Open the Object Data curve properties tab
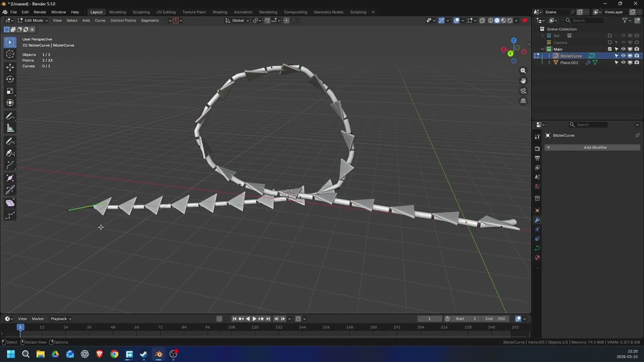Viewport: 644px width, 362px height. [x=537, y=248]
